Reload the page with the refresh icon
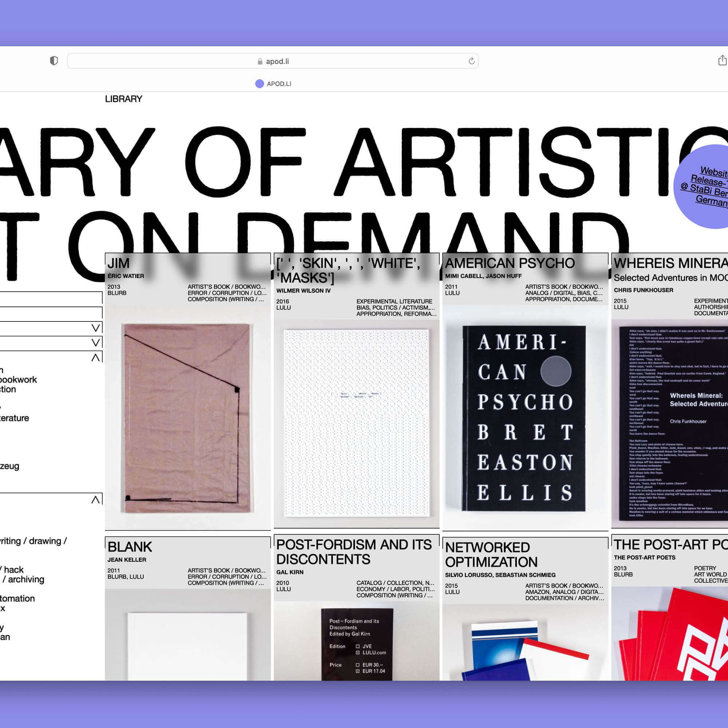Image resolution: width=728 pixels, height=728 pixels. 471,61
